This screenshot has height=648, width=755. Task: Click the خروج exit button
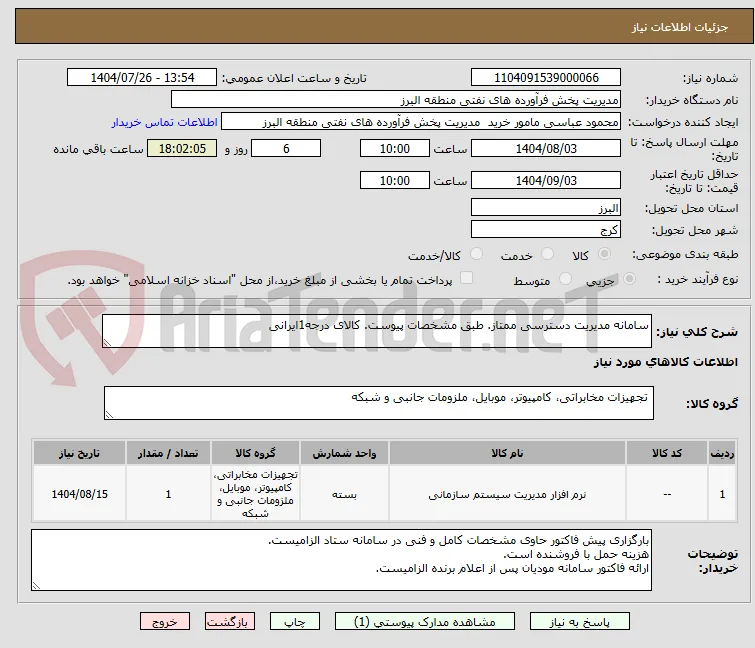pos(165,622)
